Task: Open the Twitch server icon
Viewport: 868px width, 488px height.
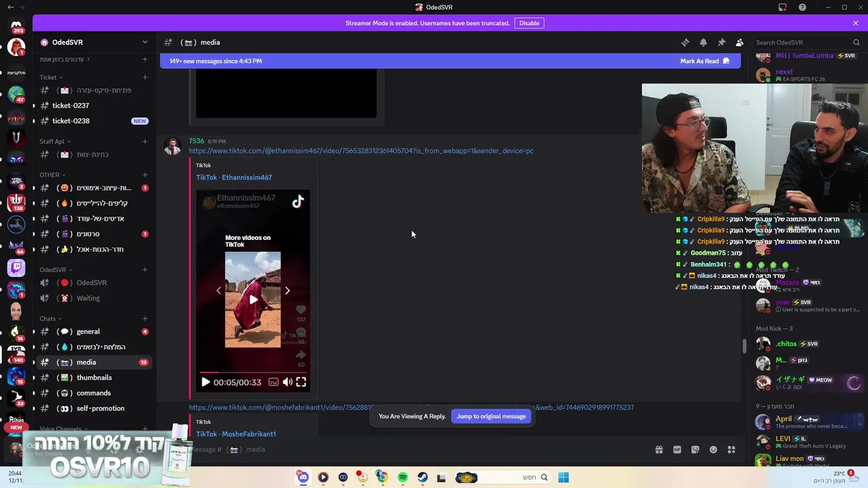Action: (16, 268)
